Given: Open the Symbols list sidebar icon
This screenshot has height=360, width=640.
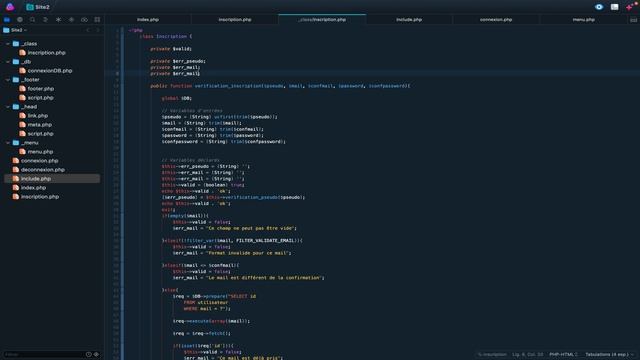Looking at the screenshot, I should [x=45, y=20].
